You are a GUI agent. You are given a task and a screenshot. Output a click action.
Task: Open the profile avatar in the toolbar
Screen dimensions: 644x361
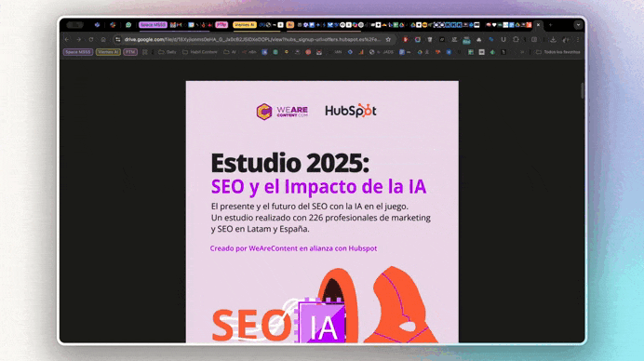pyautogui.click(x=566, y=39)
